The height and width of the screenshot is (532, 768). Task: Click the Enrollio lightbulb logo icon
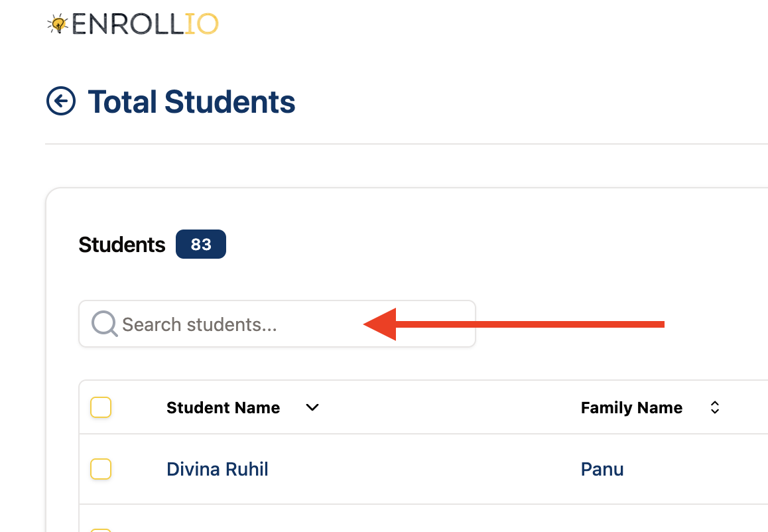coord(58,23)
